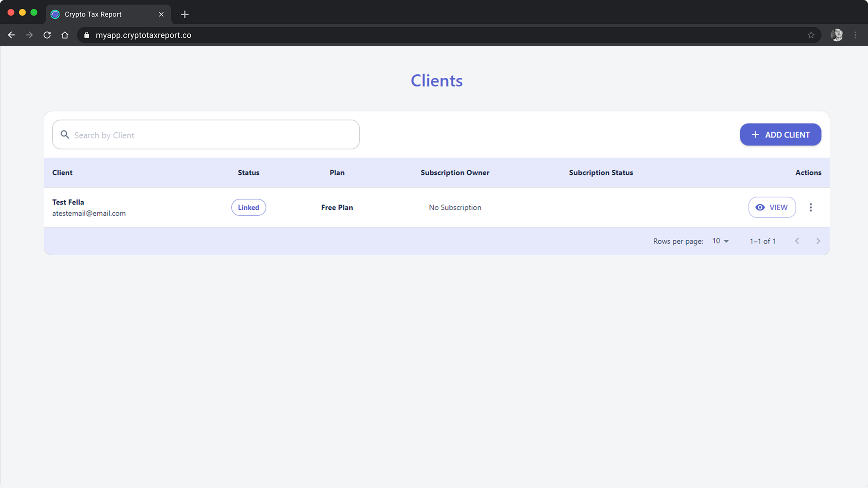View the Test Fella client
Image resolution: width=868 pixels, height=488 pixels.
click(x=772, y=207)
